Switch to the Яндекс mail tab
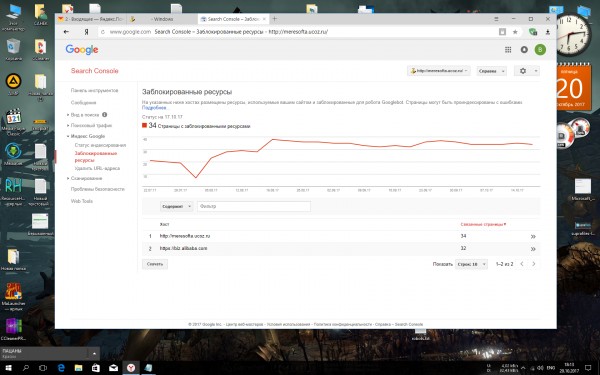The width and height of the screenshot is (600, 375). tap(91, 19)
